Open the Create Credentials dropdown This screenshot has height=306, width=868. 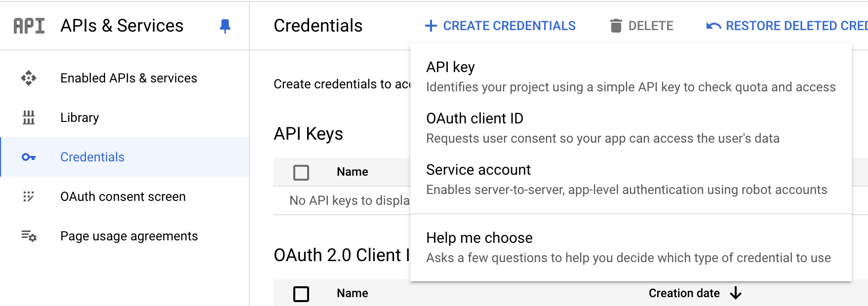point(500,26)
